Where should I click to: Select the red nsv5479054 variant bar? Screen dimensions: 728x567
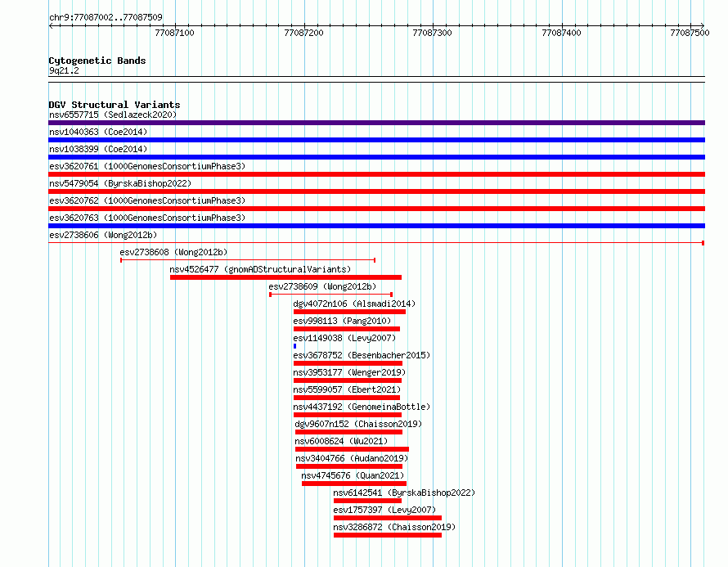coord(376,191)
